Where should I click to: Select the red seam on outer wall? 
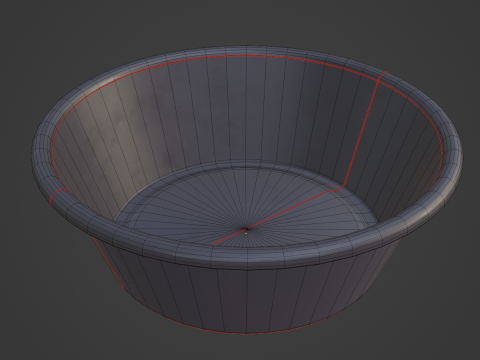pyautogui.click(x=108, y=263)
